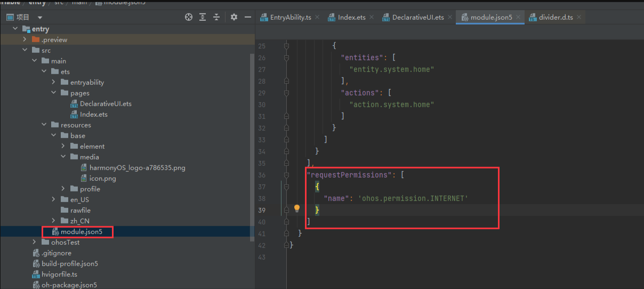644x289 pixels.
Task: Place cursor in 'ohos.permission.INTERNET' string
Action: point(413,198)
